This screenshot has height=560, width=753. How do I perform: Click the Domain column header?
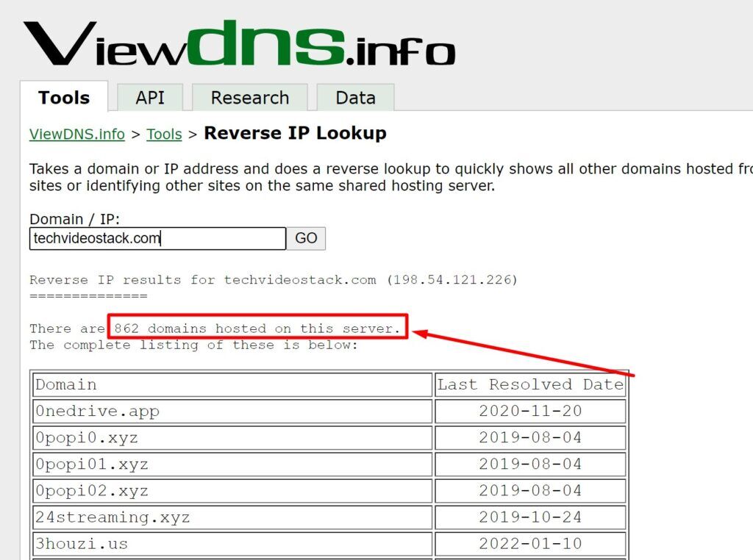[233, 385]
